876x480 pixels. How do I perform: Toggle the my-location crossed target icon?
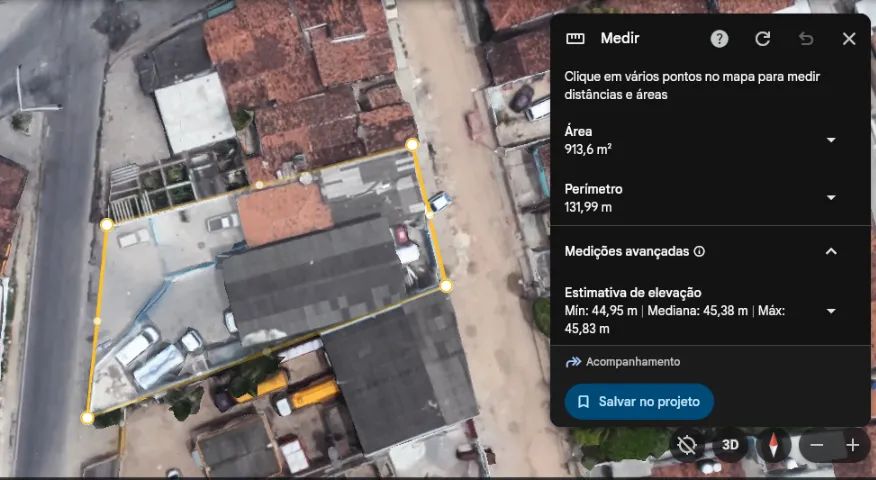[x=687, y=445]
